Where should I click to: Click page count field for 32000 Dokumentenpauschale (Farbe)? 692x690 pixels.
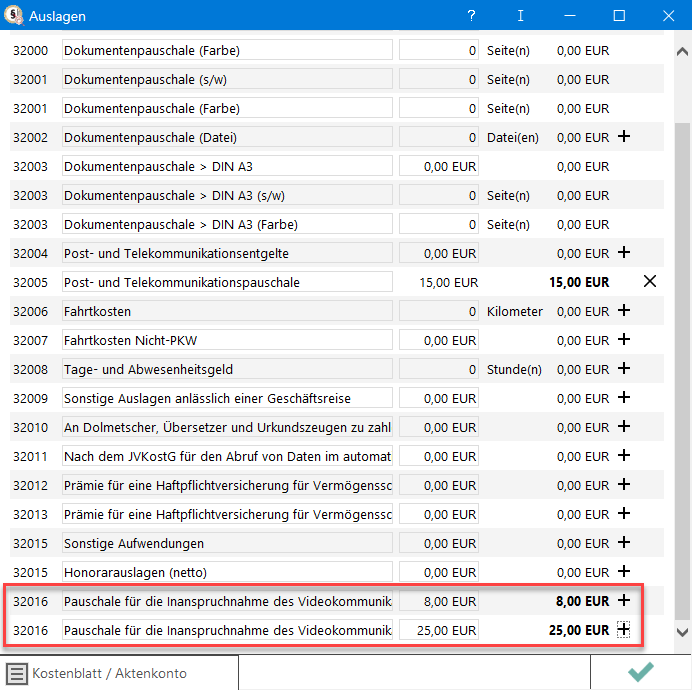coord(439,50)
